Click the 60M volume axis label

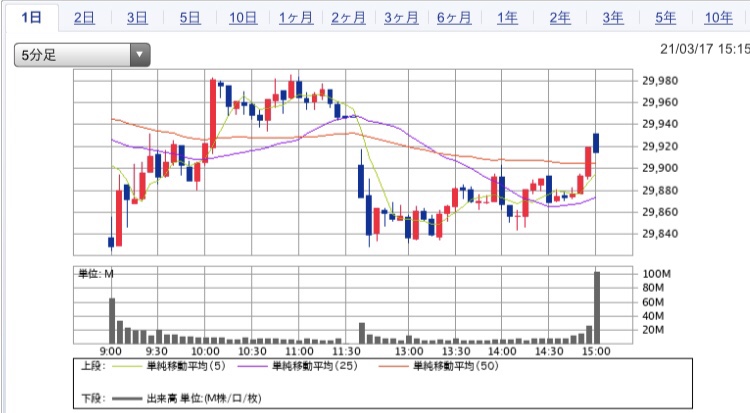pyautogui.click(x=653, y=302)
